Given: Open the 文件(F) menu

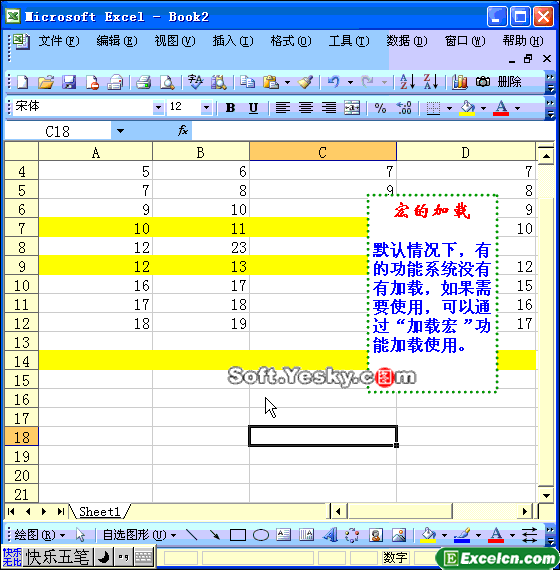Looking at the screenshot, I should (x=59, y=41).
